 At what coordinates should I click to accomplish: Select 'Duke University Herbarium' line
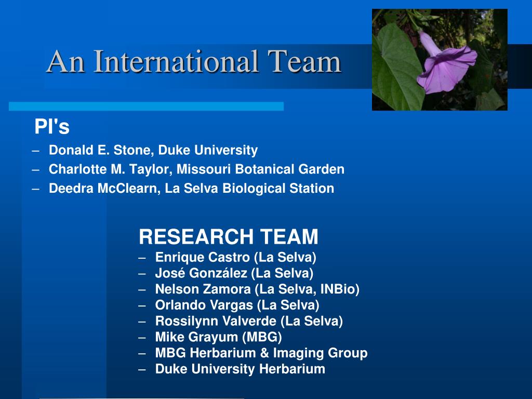click(x=240, y=369)
